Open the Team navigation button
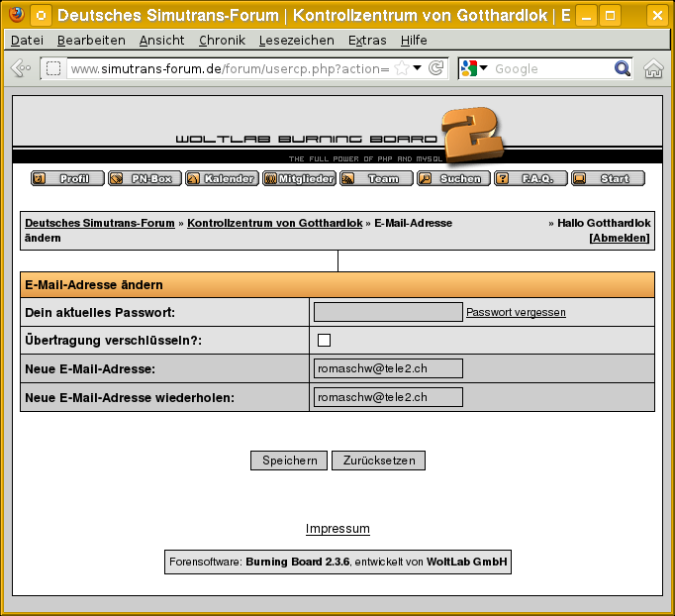This screenshot has width=675, height=616. tap(375, 179)
